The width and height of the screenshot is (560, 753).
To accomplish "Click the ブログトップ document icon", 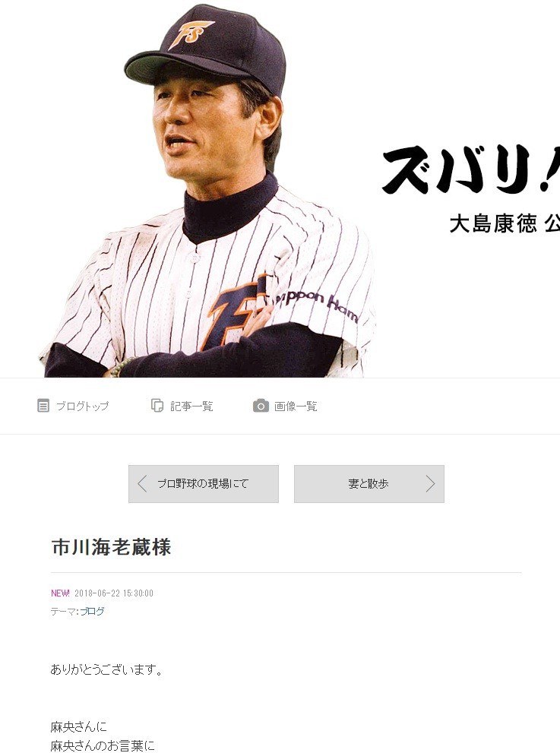I will point(43,406).
